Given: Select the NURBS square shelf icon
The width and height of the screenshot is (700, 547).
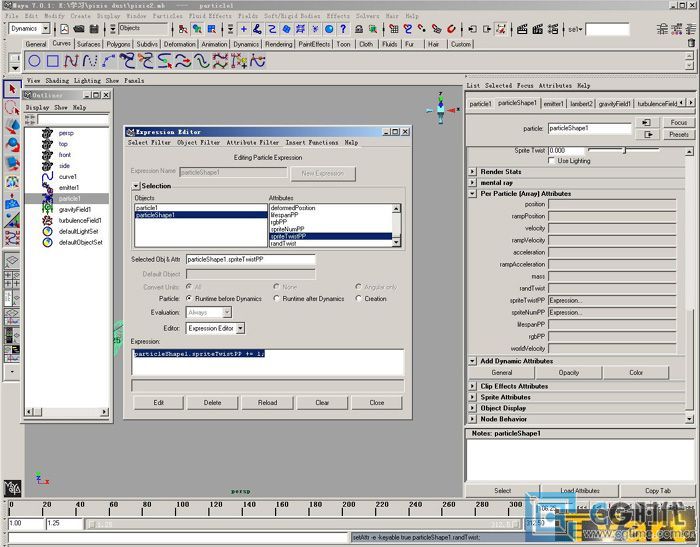Looking at the screenshot, I should coord(53,61).
